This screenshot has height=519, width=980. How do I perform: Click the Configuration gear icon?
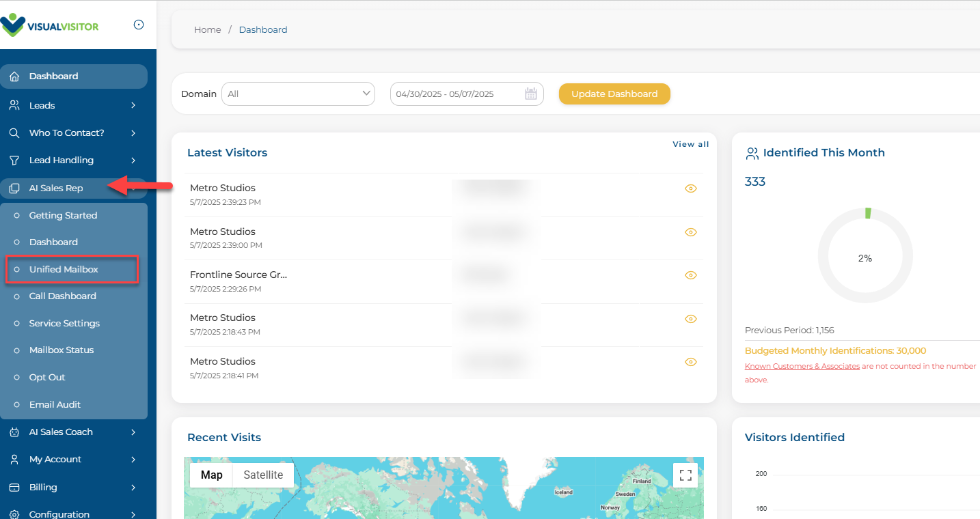(x=14, y=514)
